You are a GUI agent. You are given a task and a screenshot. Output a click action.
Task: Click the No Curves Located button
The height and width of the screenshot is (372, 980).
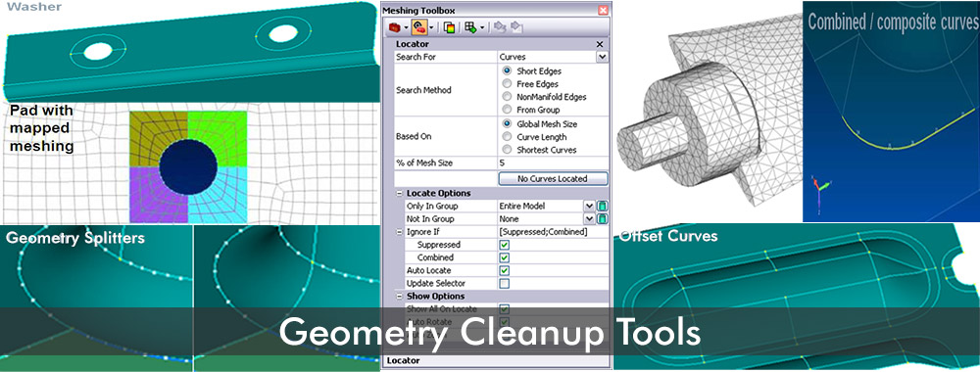[553, 178]
